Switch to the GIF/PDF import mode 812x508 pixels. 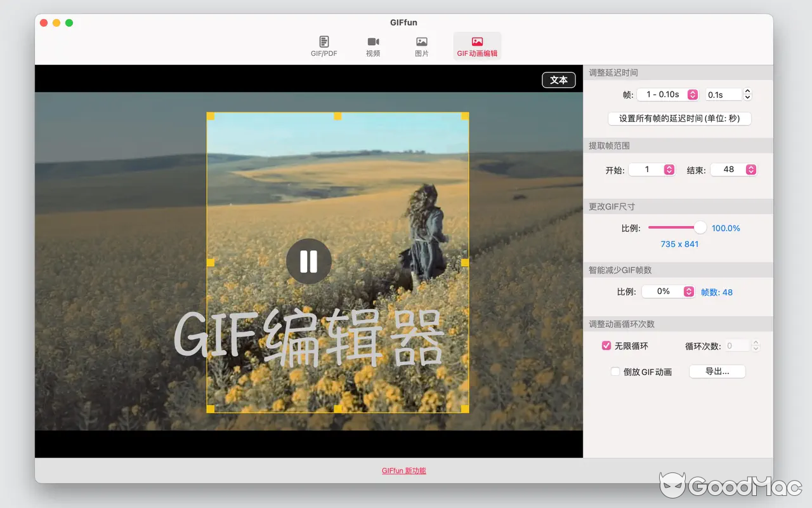pyautogui.click(x=324, y=46)
